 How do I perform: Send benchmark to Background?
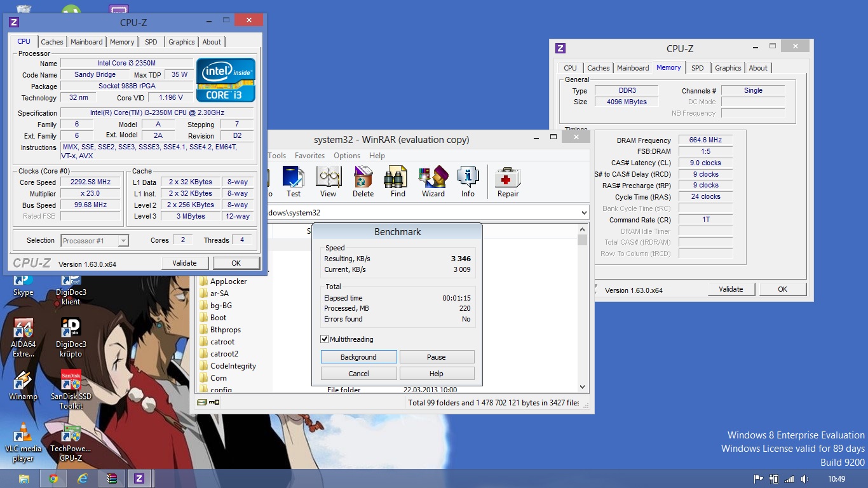point(358,357)
